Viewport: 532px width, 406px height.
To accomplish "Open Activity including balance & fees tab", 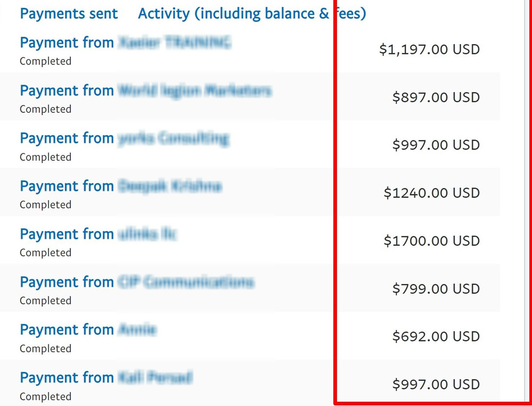I will coord(252,14).
